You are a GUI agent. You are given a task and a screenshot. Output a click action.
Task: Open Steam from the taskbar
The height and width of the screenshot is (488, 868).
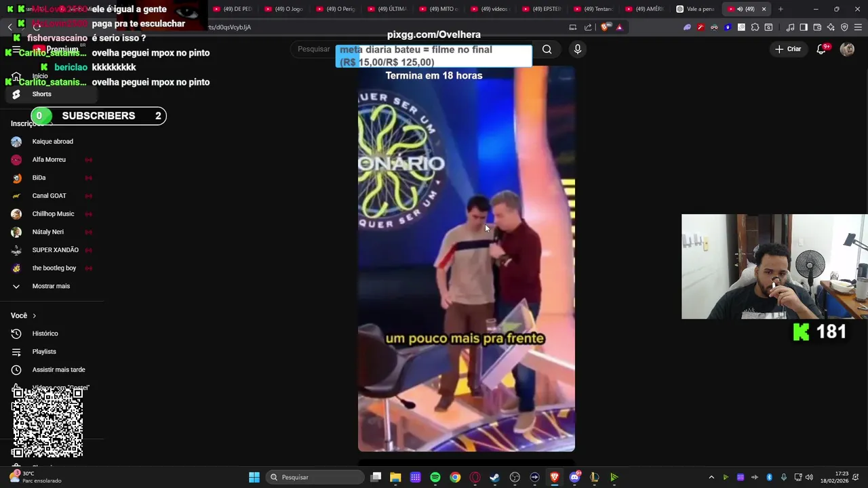(x=495, y=477)
